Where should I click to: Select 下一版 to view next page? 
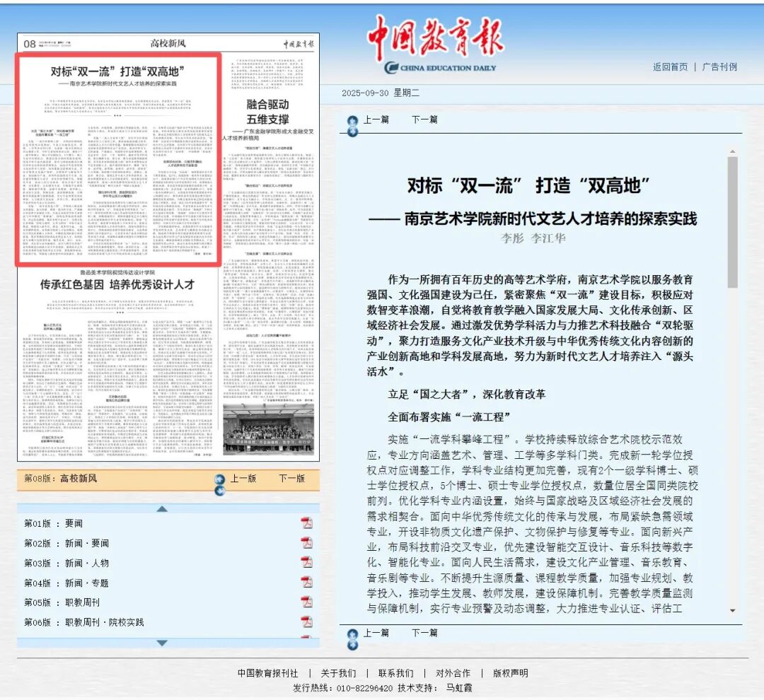click(x=291, y=479)
